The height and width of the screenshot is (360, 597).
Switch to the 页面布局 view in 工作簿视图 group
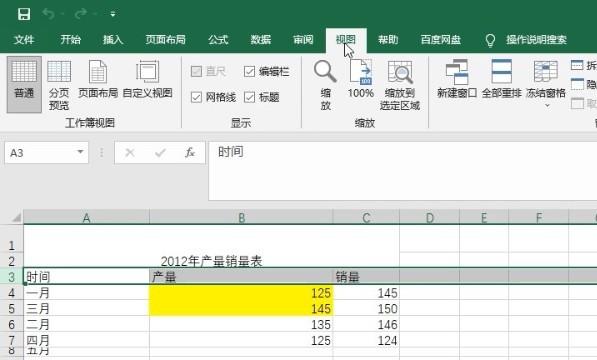98,79
